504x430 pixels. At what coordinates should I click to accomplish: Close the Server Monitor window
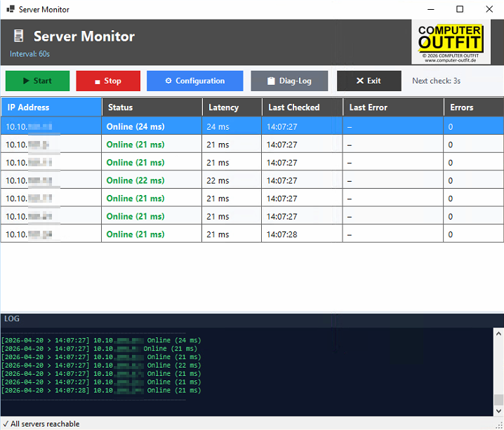(x=489, y=9)
